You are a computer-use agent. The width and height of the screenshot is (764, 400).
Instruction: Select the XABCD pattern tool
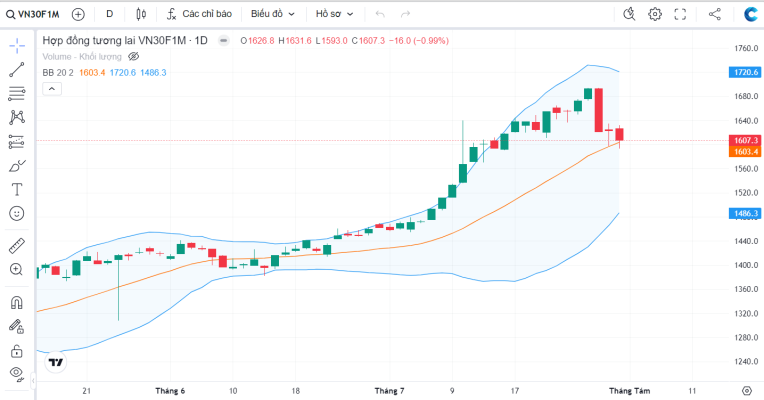(17, 117)
